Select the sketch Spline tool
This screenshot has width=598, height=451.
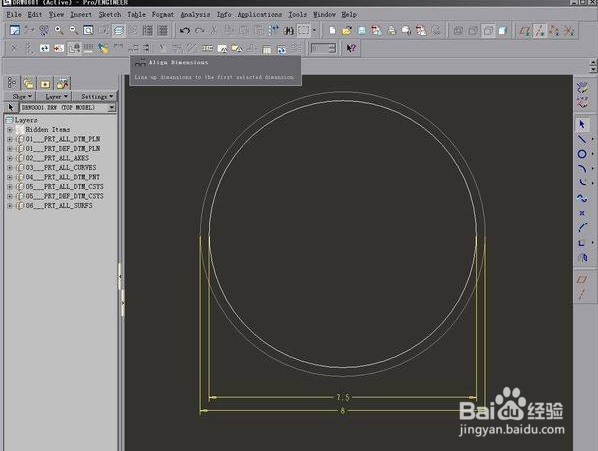pyautogui.click(x=582, y=198)
